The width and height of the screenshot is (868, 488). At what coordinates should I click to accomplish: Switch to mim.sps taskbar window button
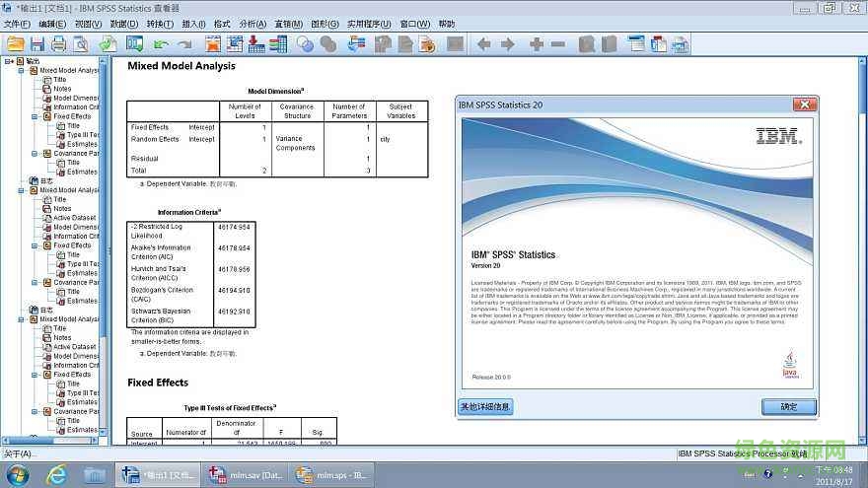331,475
